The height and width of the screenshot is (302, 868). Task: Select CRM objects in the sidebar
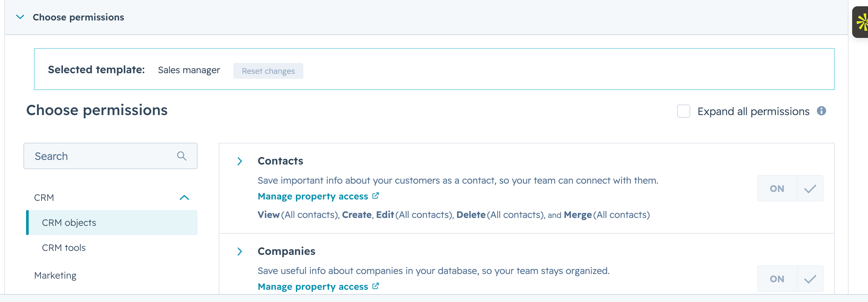(69, 223)
